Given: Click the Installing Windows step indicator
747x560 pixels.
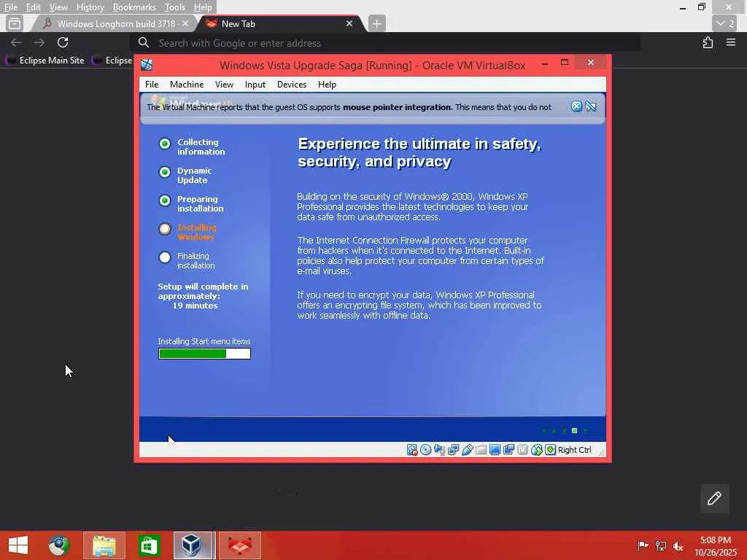Looking at the screenshot, I should click(165, 229).
